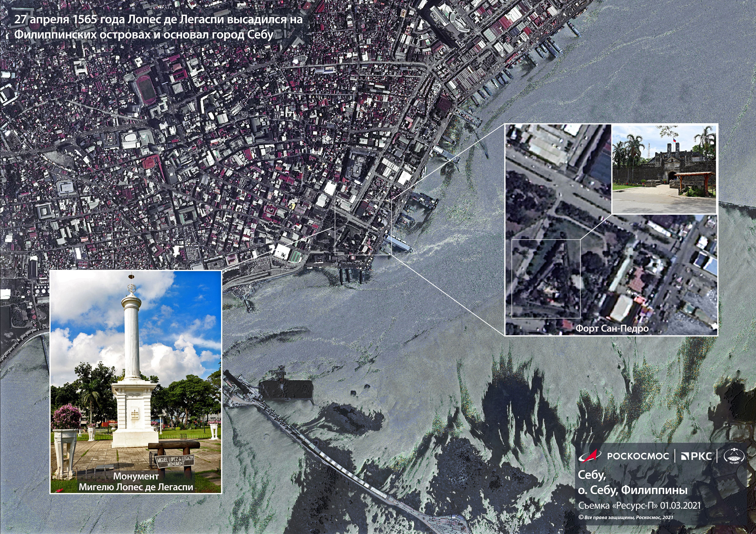The width and height of the screenshot is (756, 534).
Task: Click the РОСКОСМОС wordmark text
Action: 638,456
